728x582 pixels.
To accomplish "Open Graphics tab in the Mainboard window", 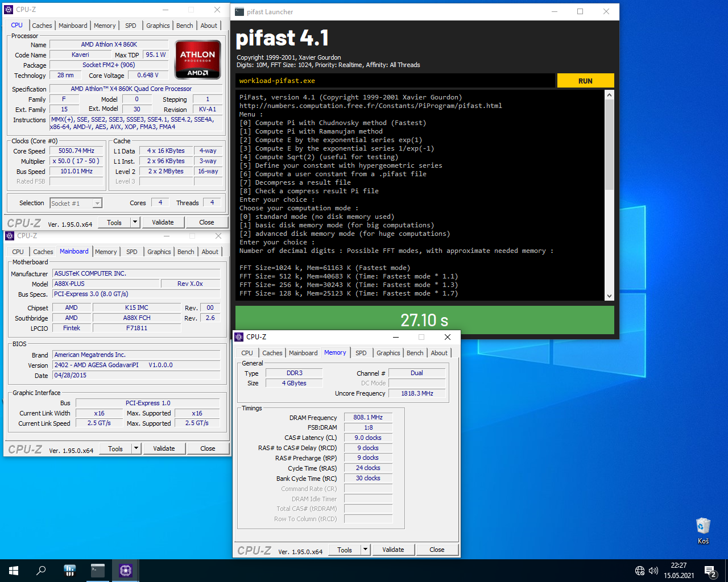I will (x=159, y=252).
